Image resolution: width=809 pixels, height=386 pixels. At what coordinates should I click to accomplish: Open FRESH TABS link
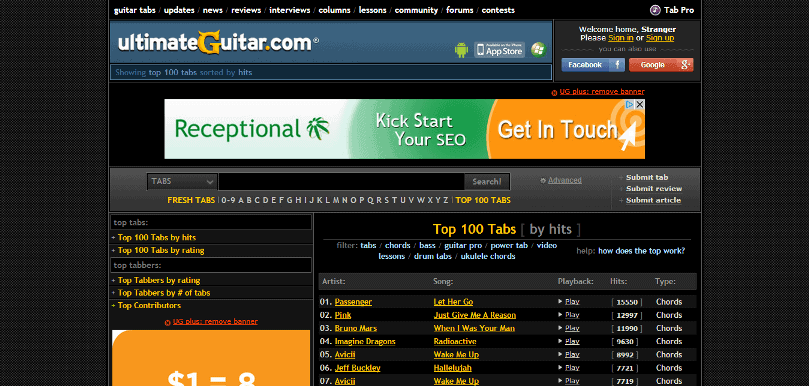point(191,200)
